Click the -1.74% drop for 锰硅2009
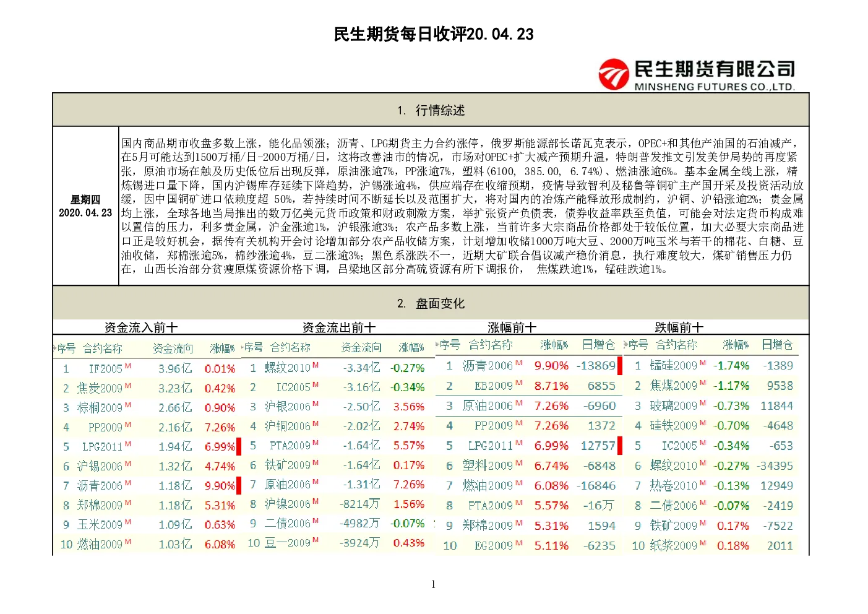The height and width of the screenshot is (614, 868). click(x=731, y=366)
